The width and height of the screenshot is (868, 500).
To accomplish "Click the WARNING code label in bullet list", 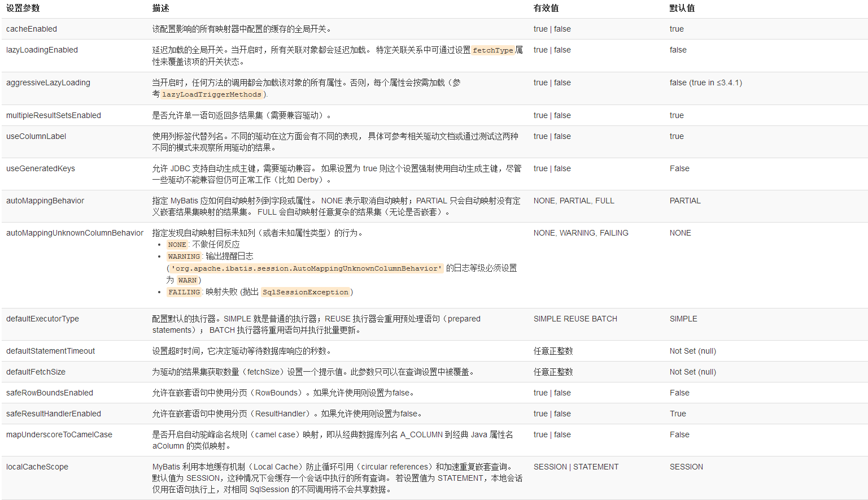I will 184,256.
